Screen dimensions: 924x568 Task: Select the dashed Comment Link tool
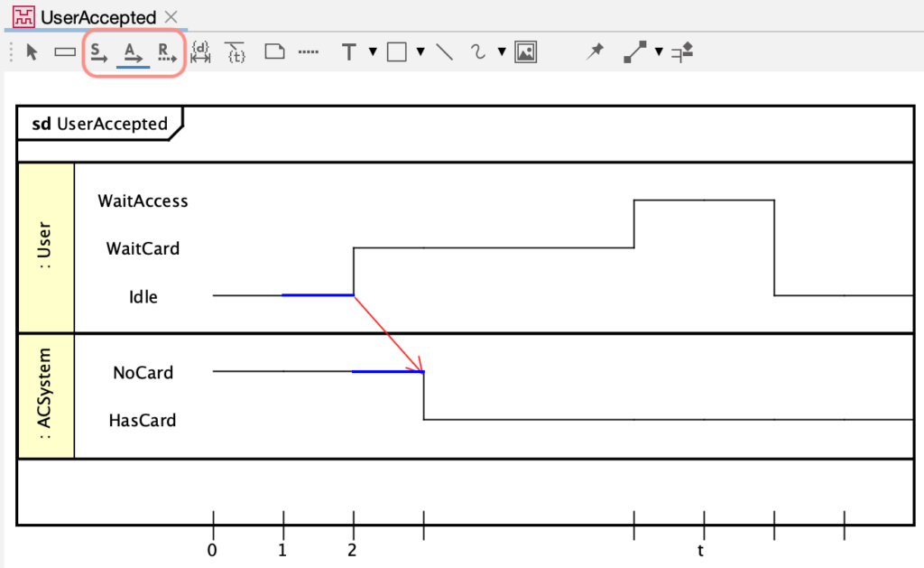click(308, 51)
